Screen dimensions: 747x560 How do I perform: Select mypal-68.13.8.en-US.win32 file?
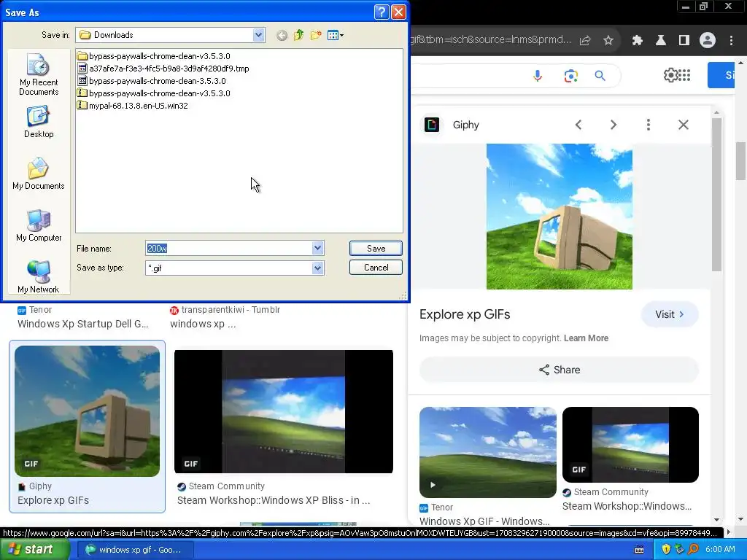(x=133, y=106)
